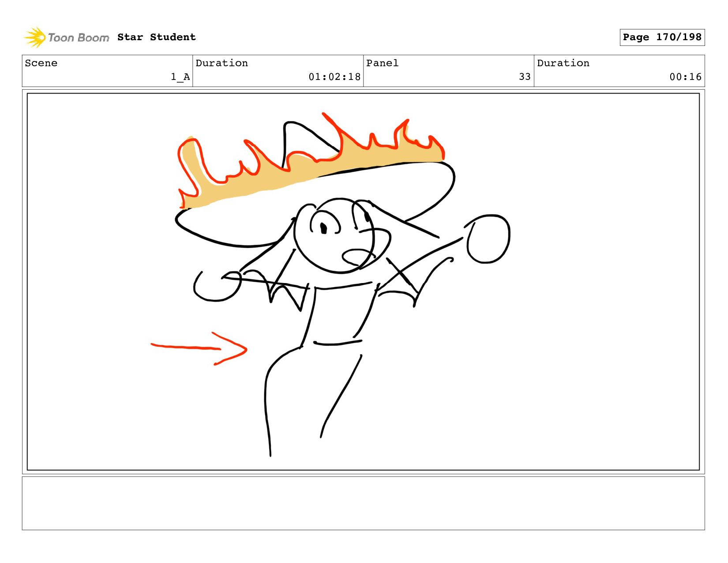Click the 'Scene' header label
The image size is (728, 563).
[x=41, y=63]
